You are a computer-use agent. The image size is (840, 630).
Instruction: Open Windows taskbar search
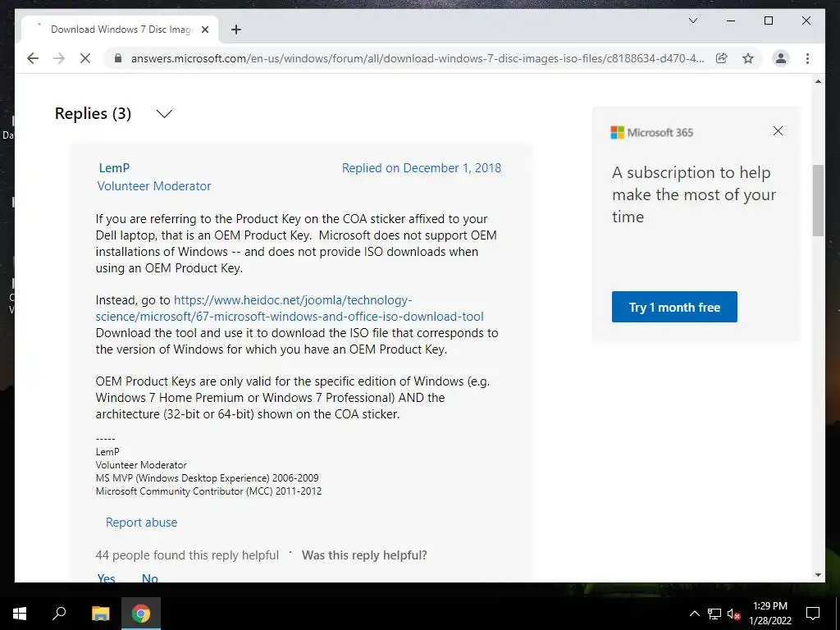click(x=59, y=614)
